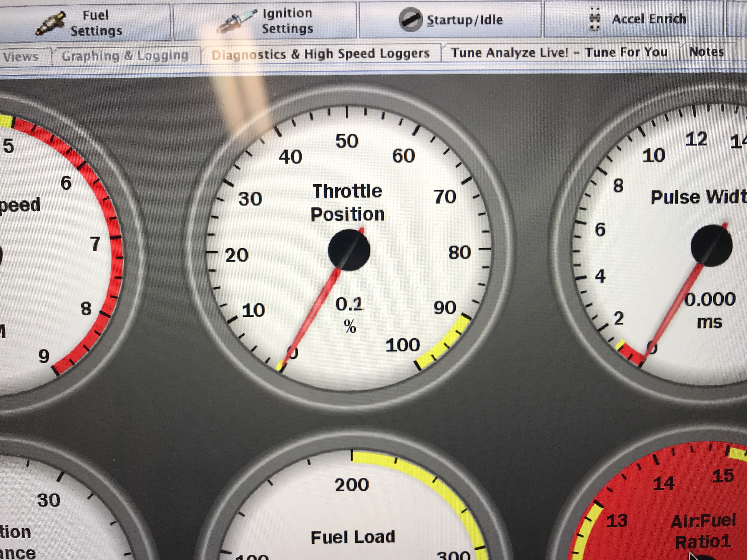Open the Ignition Settings toolbar button
Image resolution: width=747 pixels, height=560 pixels.
tap(287, 21)
